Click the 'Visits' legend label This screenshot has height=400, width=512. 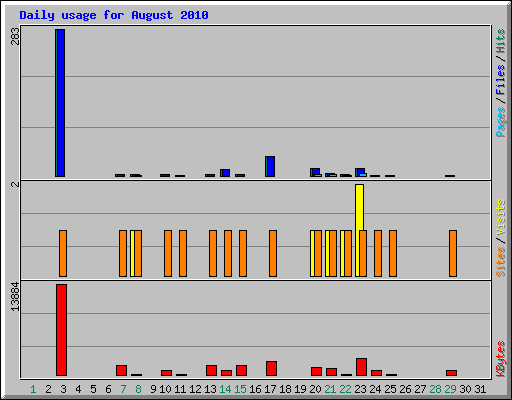[500, 217]
